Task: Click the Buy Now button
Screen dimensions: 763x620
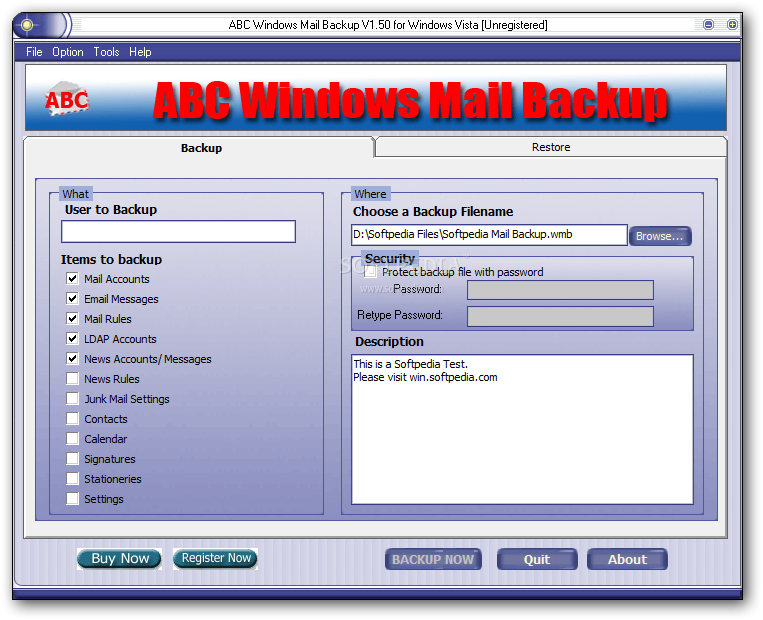Action: pos(120,558)
